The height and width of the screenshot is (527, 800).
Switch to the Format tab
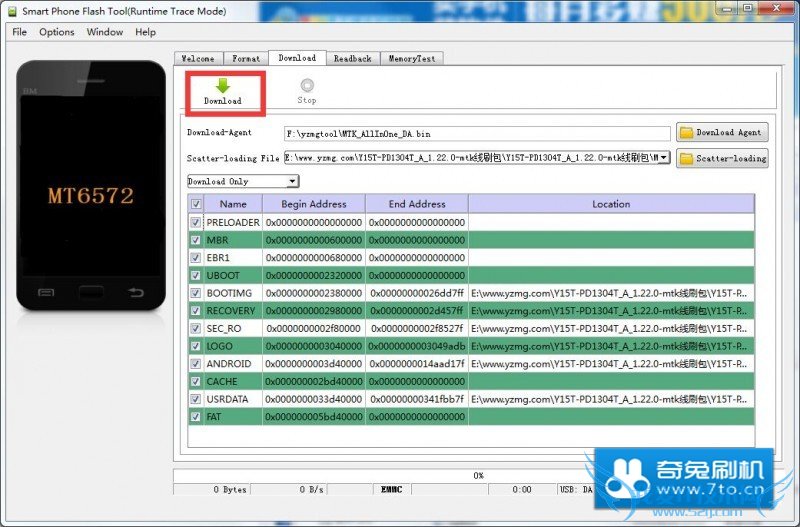click(246, 59)
